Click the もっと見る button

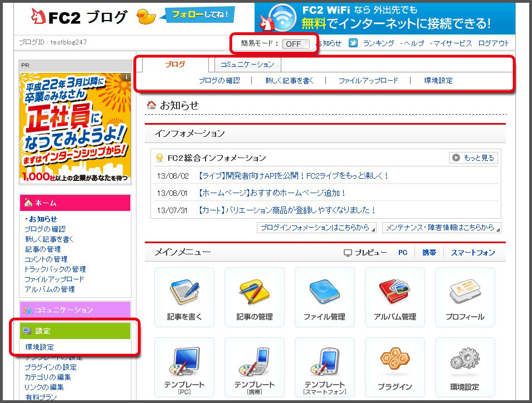pyautogui.click(x=474, y=158)
